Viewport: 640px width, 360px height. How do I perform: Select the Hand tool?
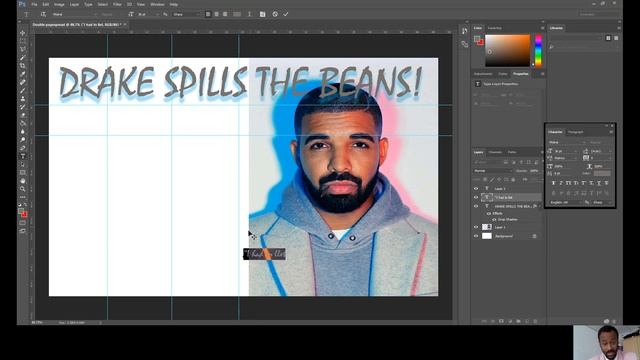[x=22, y=181]
